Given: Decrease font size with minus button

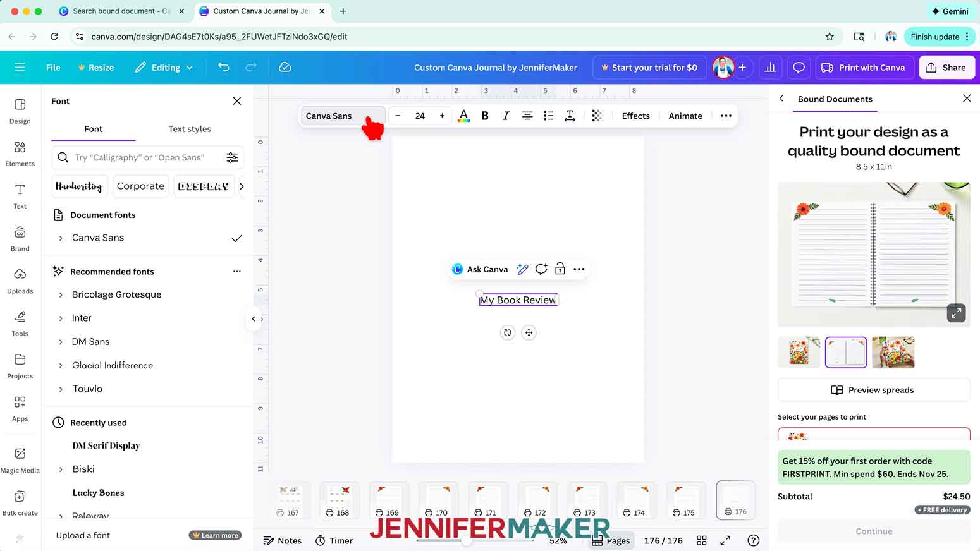Looking at the screenshot, I should click(398, 116).
